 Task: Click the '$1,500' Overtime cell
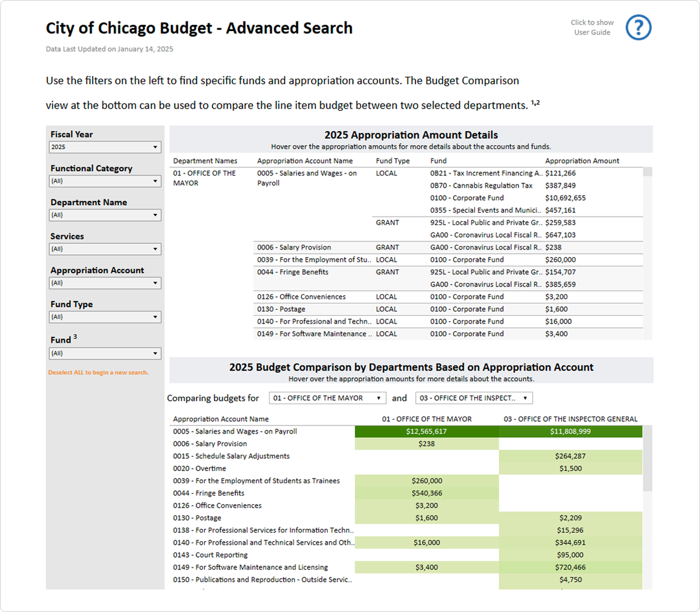[x=570, y=469]
